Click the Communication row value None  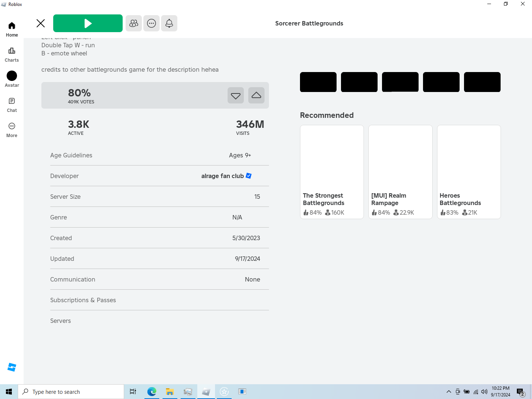tap(252, 279)
